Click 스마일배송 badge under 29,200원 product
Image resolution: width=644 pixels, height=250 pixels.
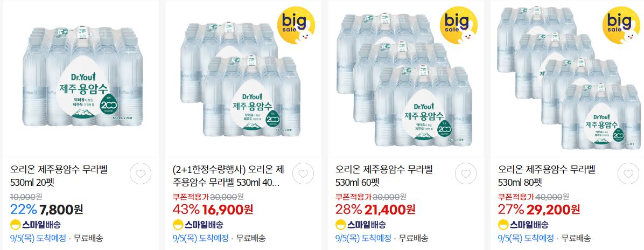click(x=524, y=225)
